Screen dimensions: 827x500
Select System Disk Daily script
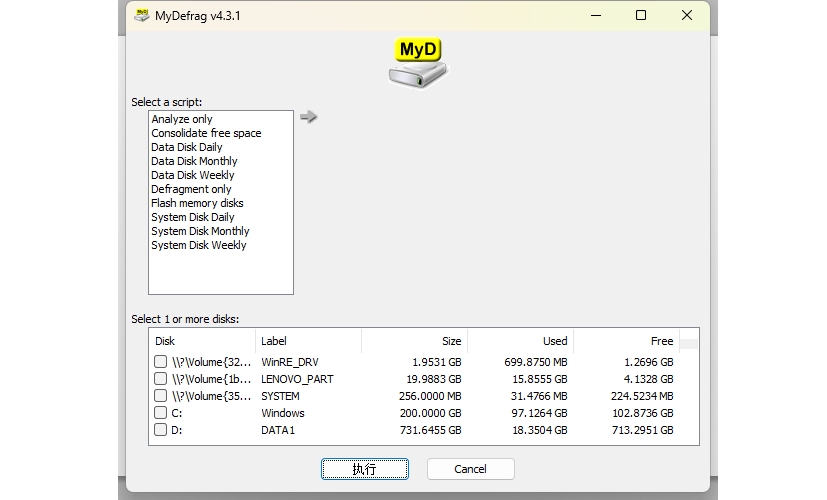(193, 217)
